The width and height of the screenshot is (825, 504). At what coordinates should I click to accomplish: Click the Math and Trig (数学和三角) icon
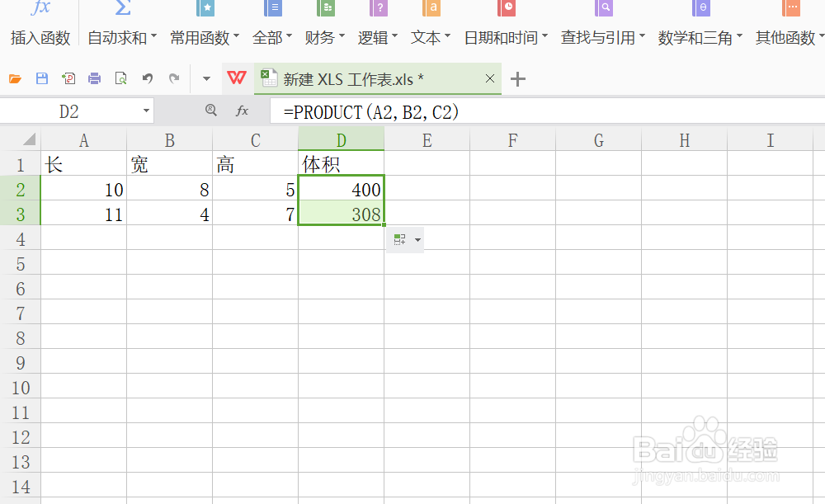700,8
